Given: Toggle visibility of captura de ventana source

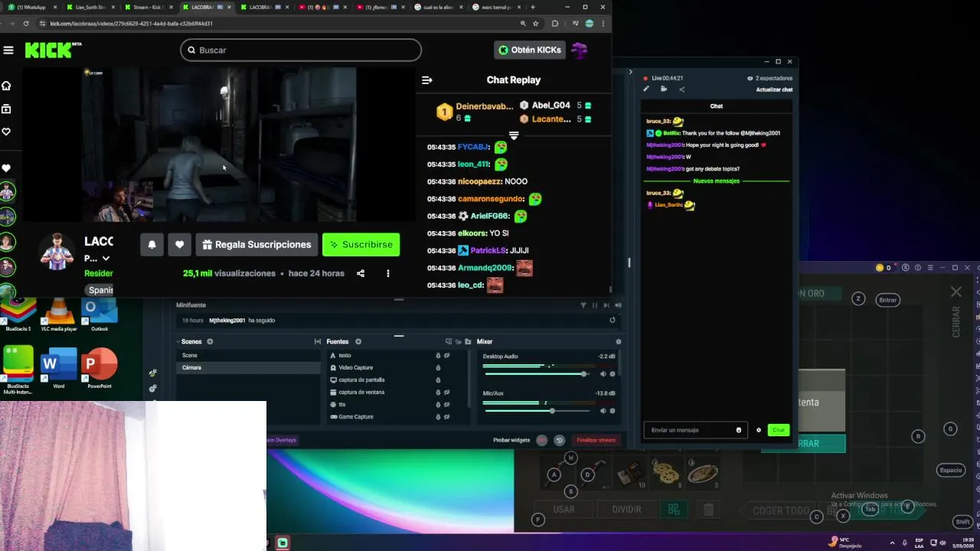Looking at the screenshot, I should coord(447,392).
